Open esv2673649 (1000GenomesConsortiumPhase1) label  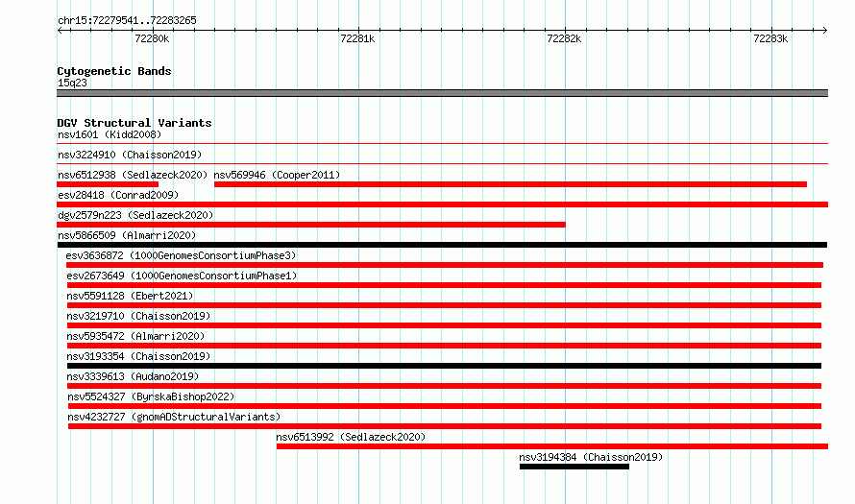[x=183, y=276]
